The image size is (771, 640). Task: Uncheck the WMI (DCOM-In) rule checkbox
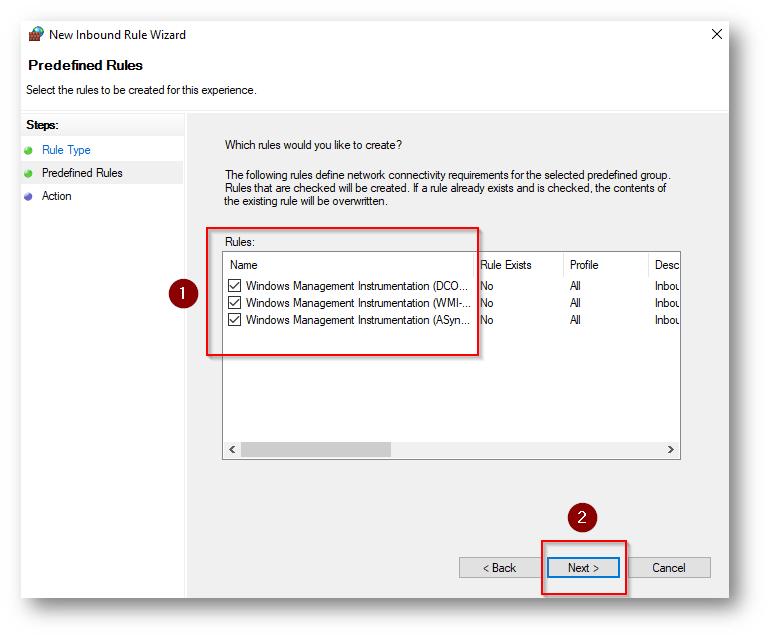point(235,286)
